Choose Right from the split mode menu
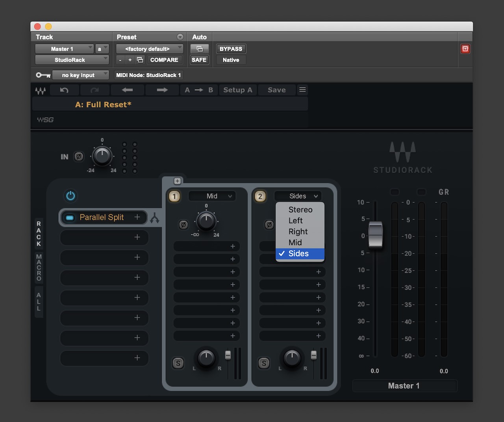The width and height of the screenshot is (504, 422). click(300, 232)
